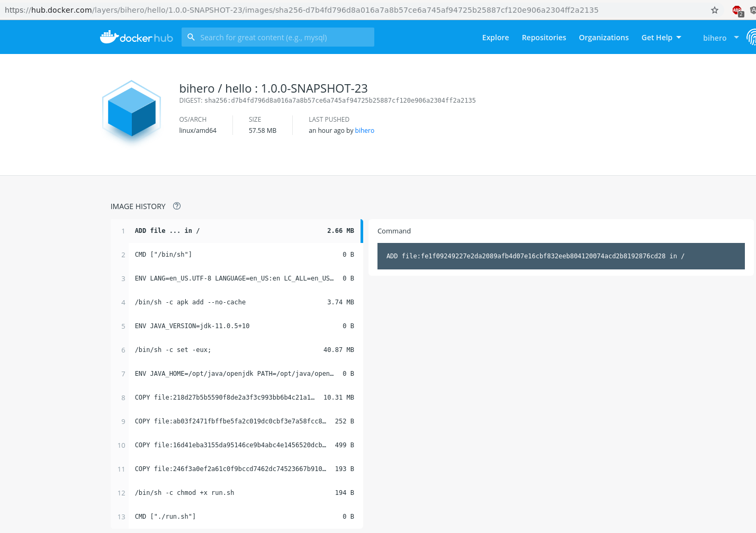This screenshot has height=533, width=756.
Task: Select layer 3 ENV LANG=en_US.UTF-8
Action: (237, 278)
